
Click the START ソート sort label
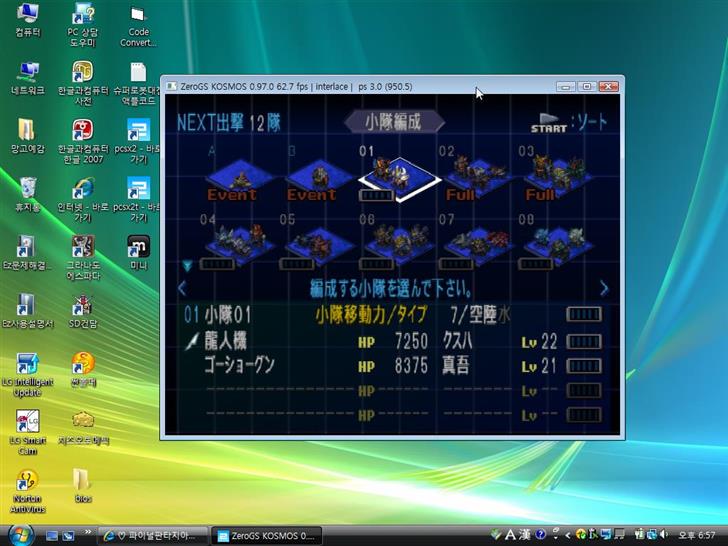click(569, 123)
